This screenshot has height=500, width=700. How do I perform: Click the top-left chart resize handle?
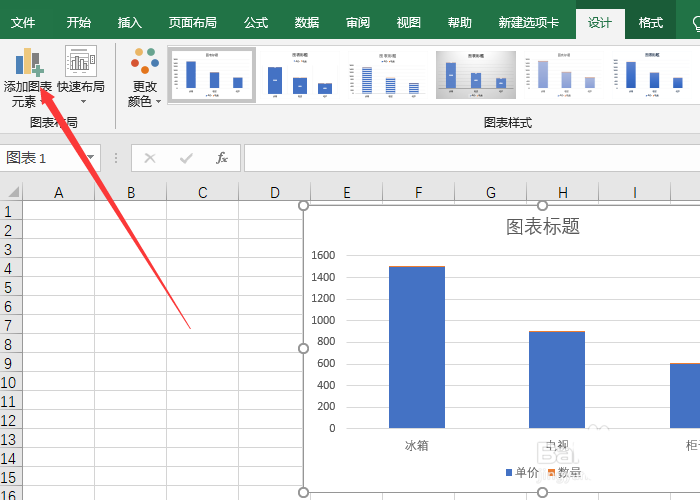[x=304, y=206]
